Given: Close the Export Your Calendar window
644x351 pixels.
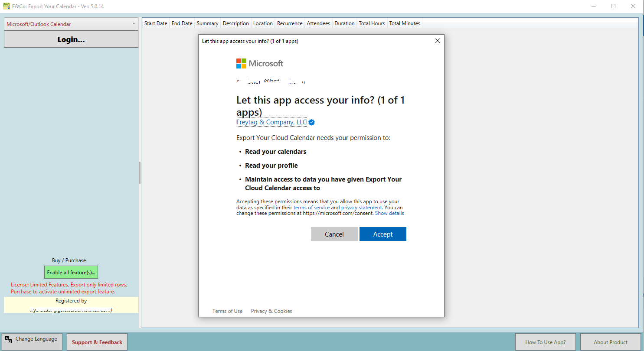Looking at the screenshot, I should 633,6.
